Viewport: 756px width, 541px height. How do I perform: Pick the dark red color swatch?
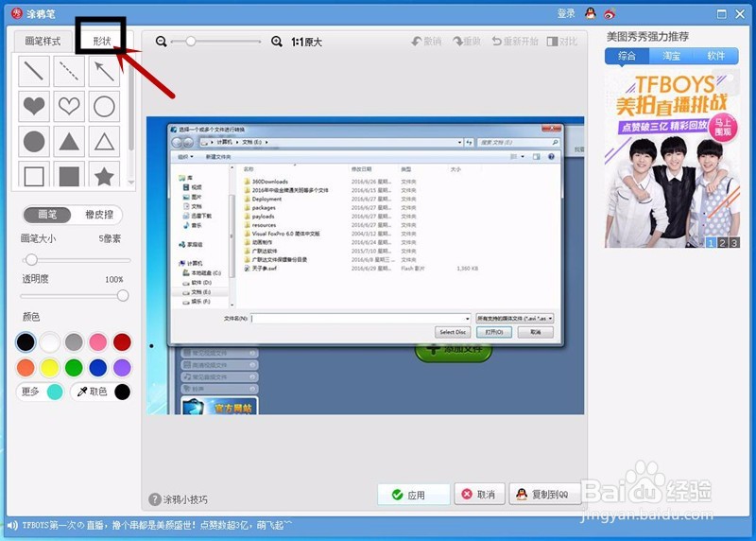click(x=122, y=342)
